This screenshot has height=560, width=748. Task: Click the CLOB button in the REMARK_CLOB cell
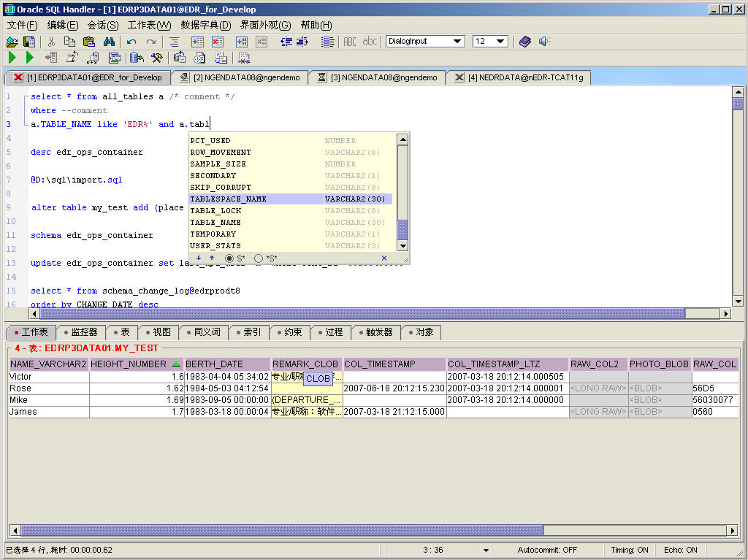click(x=319, y=378)
